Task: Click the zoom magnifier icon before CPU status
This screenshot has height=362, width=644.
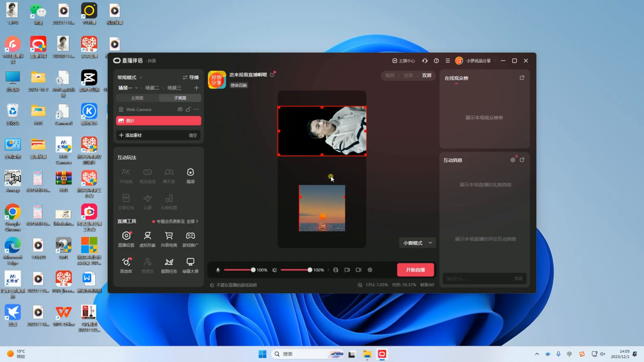Action: click(x=360, y=285)
